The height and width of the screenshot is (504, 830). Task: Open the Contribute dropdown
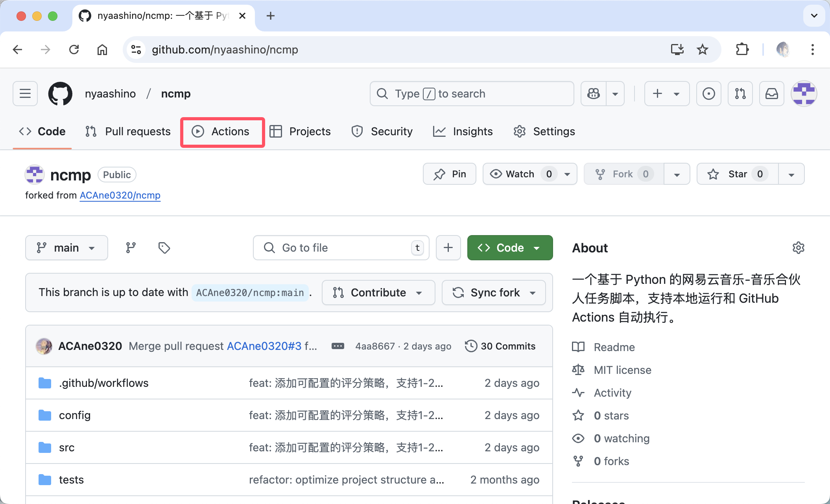point(378,292)
